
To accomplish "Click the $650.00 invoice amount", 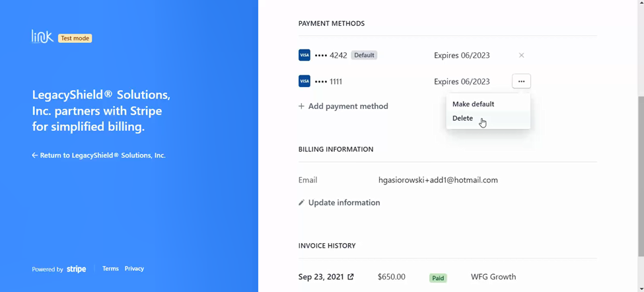I will point(392,277).
